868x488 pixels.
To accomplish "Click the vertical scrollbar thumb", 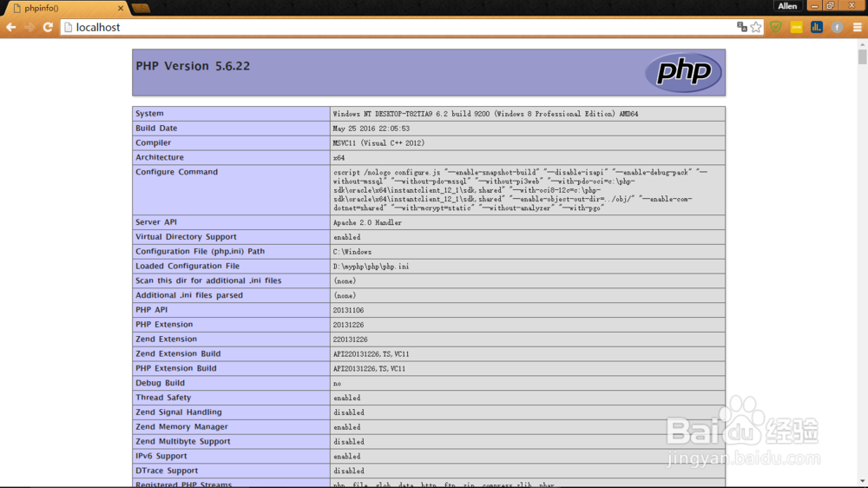I will (x=863, y=57).
